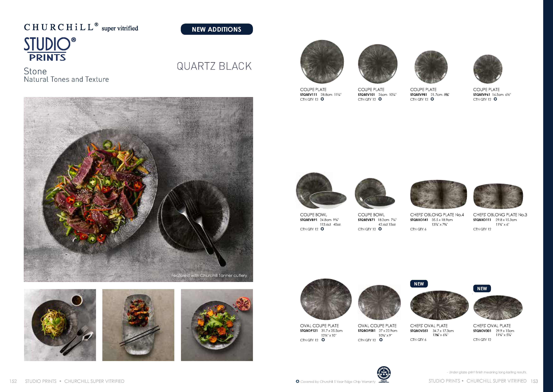Select the 28.8cm coupe plate image
Viewport: 553px width, 392px height.
322,61
